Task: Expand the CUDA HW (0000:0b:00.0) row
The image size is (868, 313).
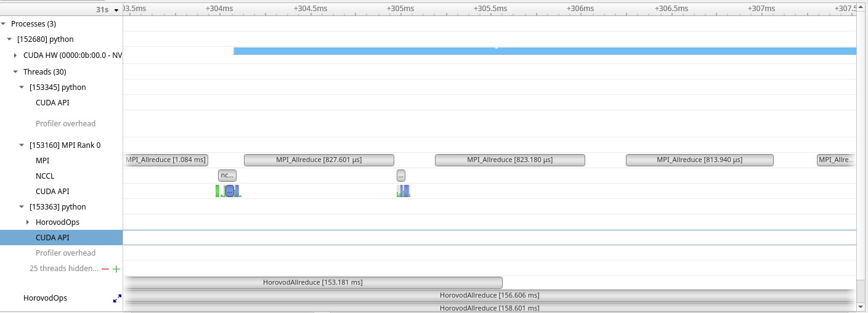Action: click(15, 55)
